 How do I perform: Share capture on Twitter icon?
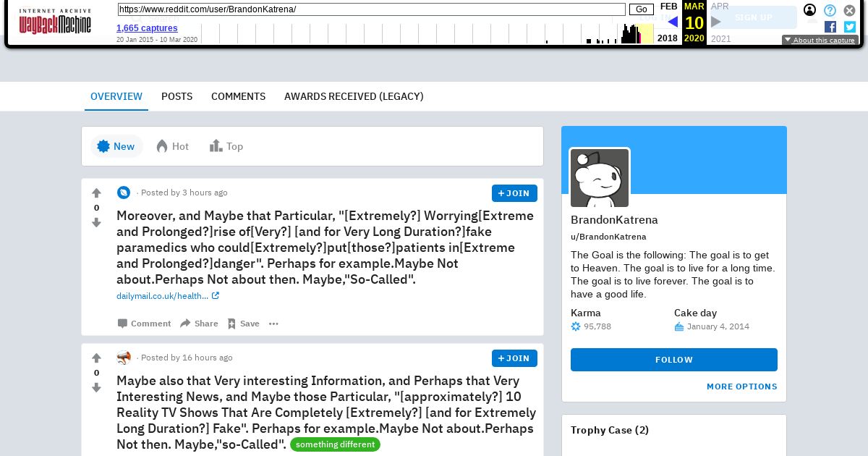(x=850, y=27)
